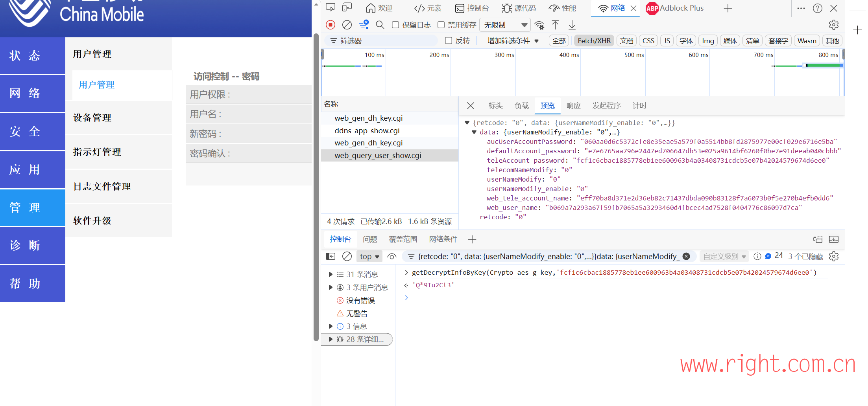Click the network filter funnel icon with badge
Image resolution: width=868 pixels, height=406 pixels.
click(364, 25)
